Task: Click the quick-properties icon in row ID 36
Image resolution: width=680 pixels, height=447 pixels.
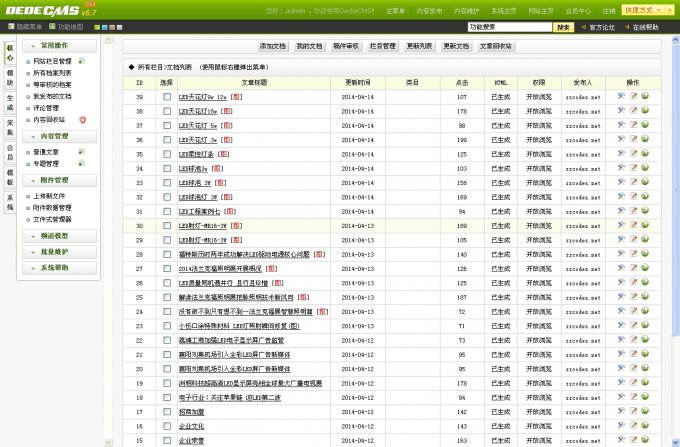Action: (x=621, y=139)
